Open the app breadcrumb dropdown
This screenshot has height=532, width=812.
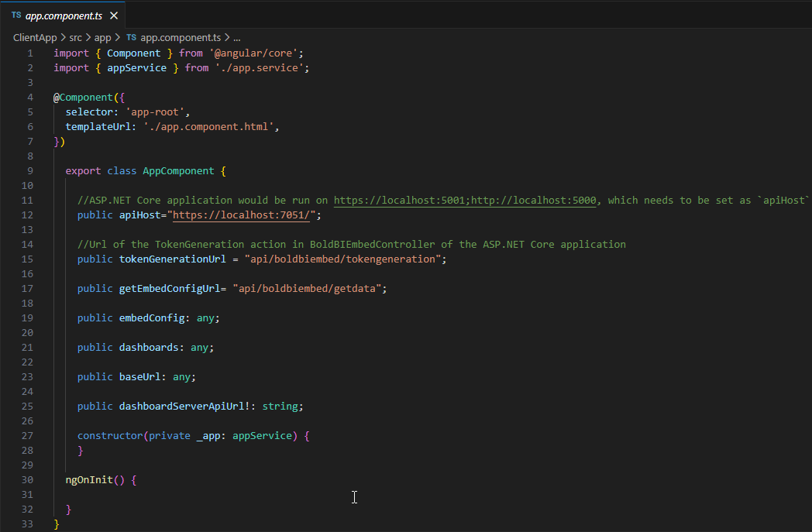[102, 36]
